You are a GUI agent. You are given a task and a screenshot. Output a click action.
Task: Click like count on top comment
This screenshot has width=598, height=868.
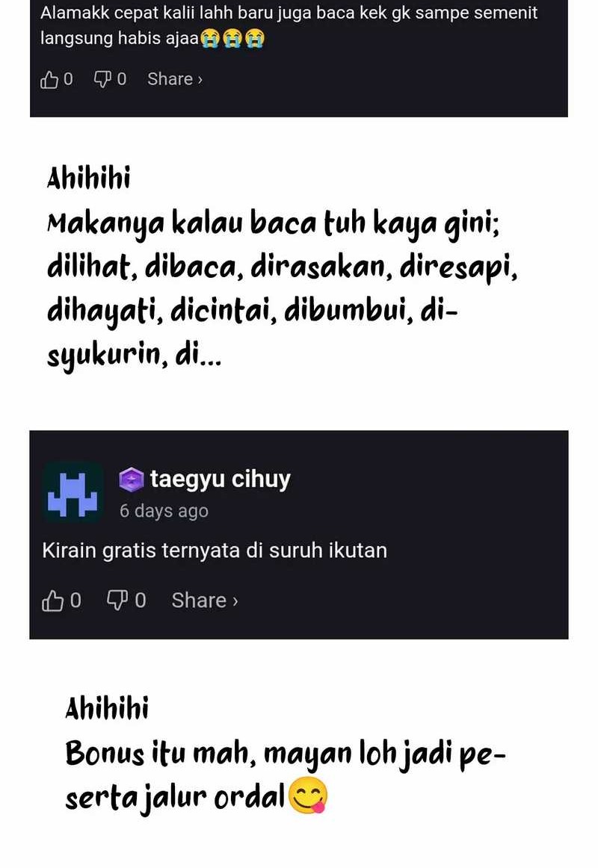coord(68,80)
